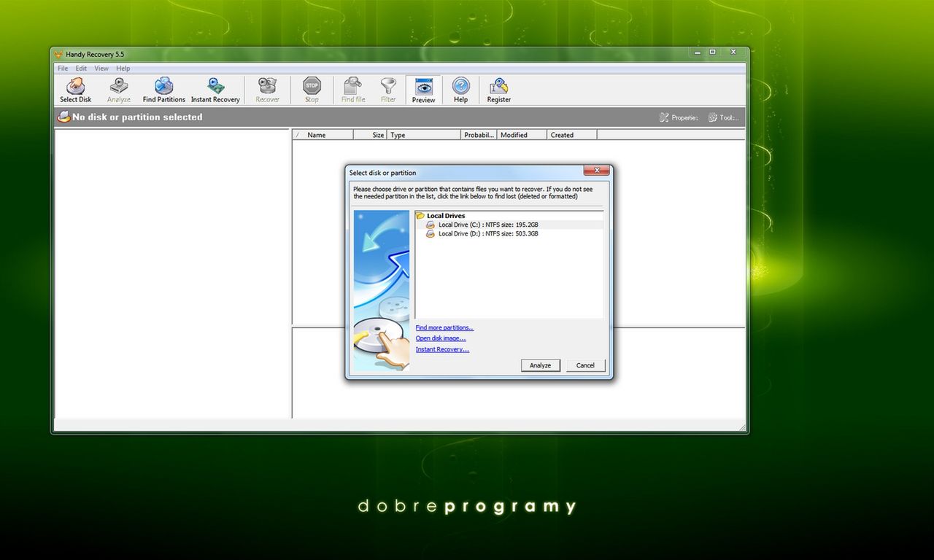Close the Select disk or partition dialog
Image resolution: width=934 pixels, height=560 pixels.
click(x=596, y=171)
